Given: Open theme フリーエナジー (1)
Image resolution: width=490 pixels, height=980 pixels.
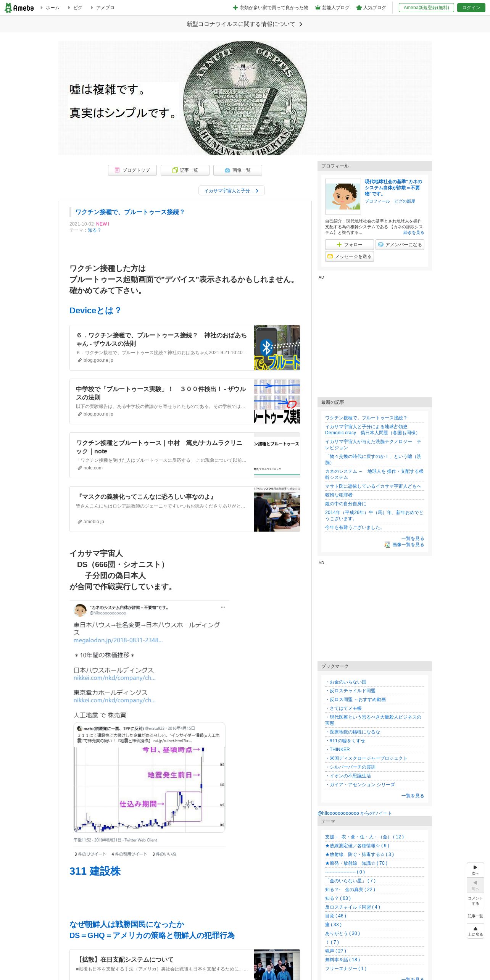Looking at the screenshot, I should (x=346, y=969).
